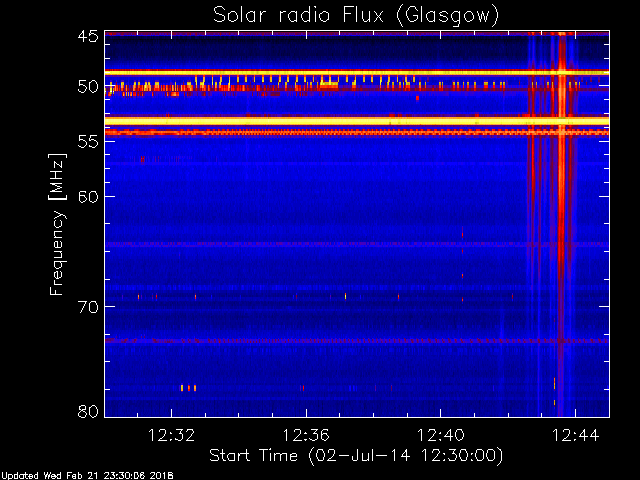Click the 12:36 time axis label
640x480 pixels.
pyautogui.click(x=306, y=435)
